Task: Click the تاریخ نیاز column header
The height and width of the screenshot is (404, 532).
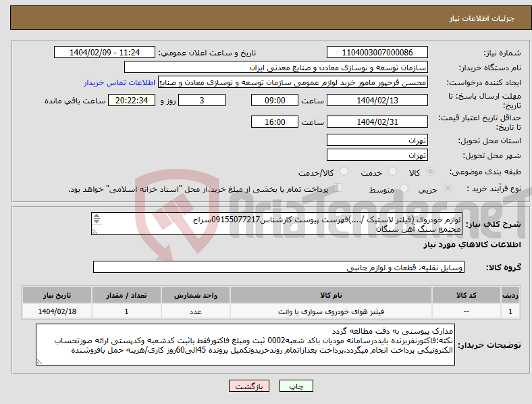Action: point(57,295)
